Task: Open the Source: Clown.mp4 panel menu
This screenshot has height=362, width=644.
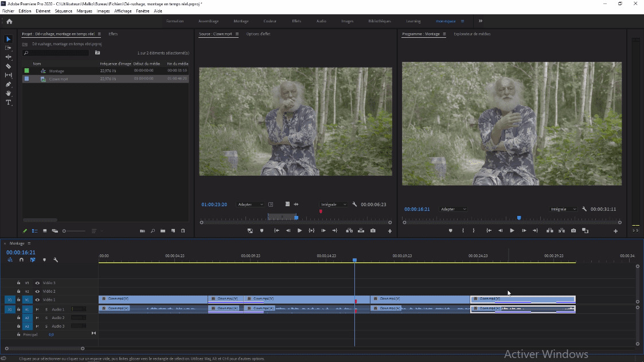Action: pos(236,34)
